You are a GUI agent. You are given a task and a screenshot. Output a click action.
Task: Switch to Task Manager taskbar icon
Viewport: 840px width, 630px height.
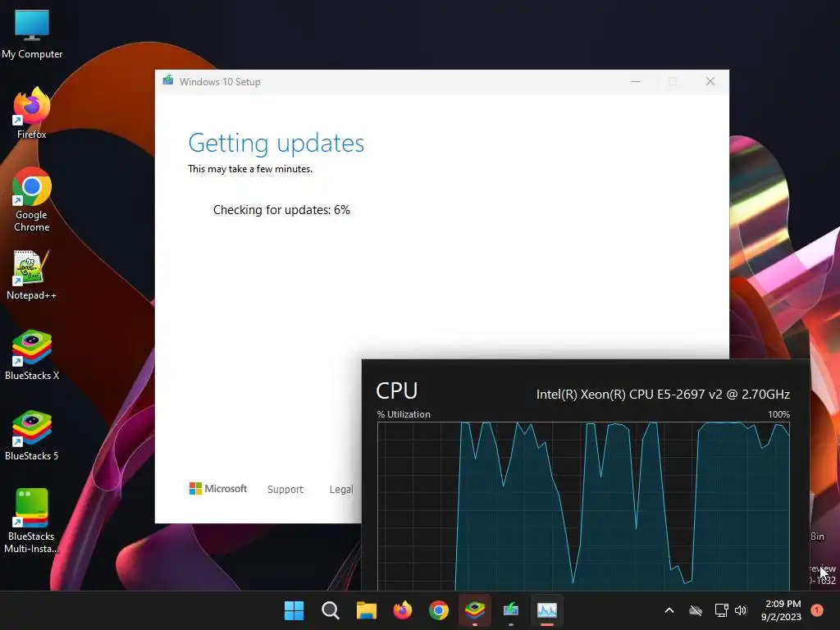547,610
